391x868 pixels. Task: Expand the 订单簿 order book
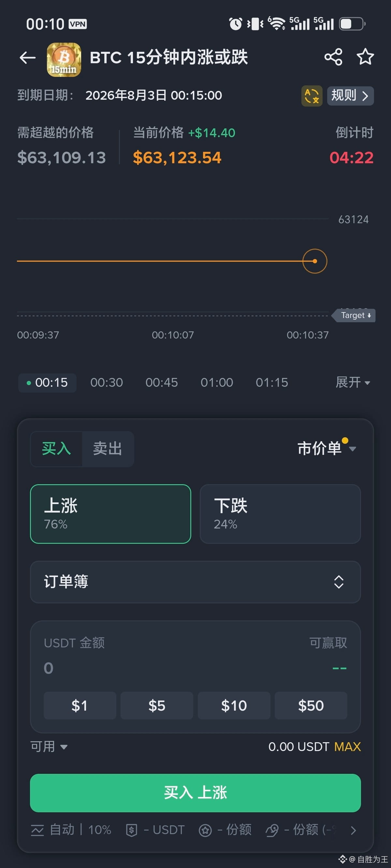pyautogui.click(x=195, y=582)
